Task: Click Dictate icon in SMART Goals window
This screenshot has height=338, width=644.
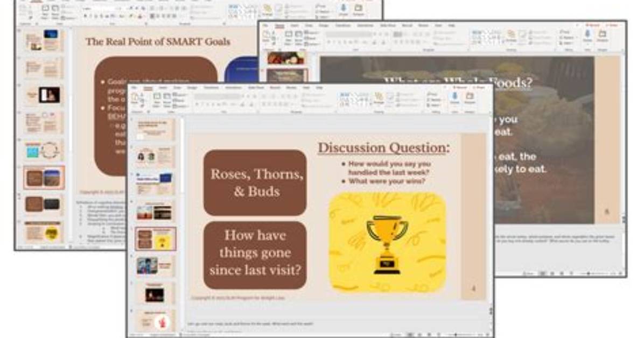Action: click(x=344, y=9)
